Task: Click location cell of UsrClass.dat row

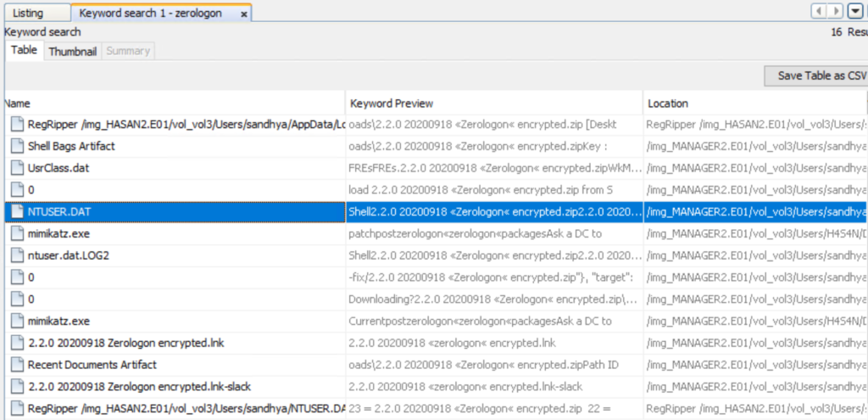Action: click(x=755, y=169)
